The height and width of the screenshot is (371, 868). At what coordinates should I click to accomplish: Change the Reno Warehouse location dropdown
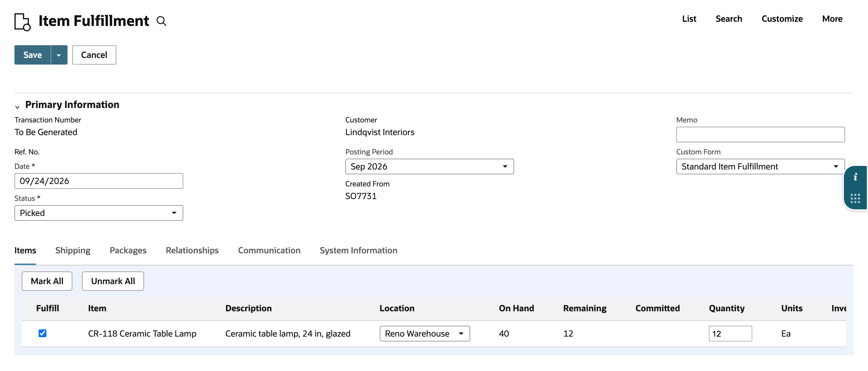pos(425,333)
